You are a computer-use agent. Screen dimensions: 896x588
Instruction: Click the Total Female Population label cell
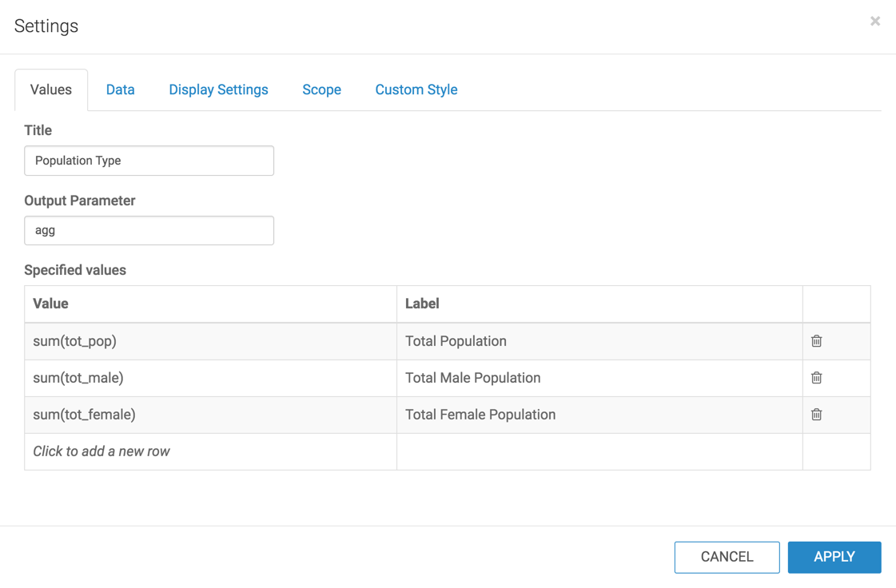tap(599, 415)
